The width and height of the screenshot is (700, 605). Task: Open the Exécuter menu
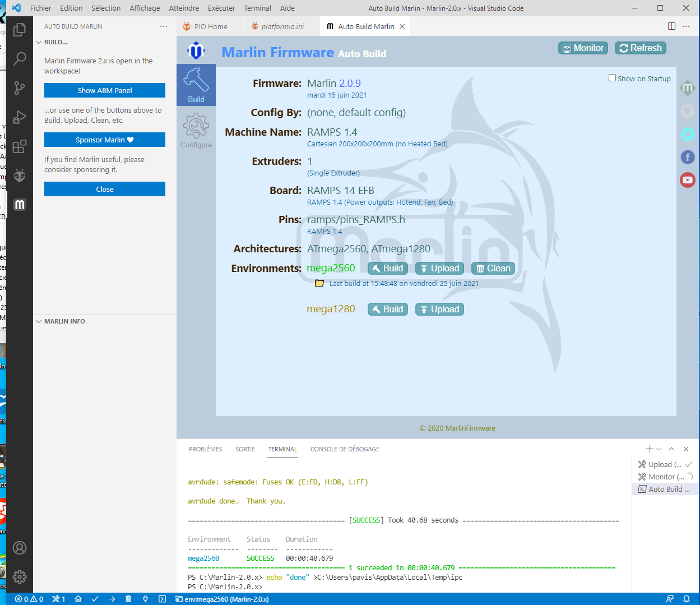221,8
